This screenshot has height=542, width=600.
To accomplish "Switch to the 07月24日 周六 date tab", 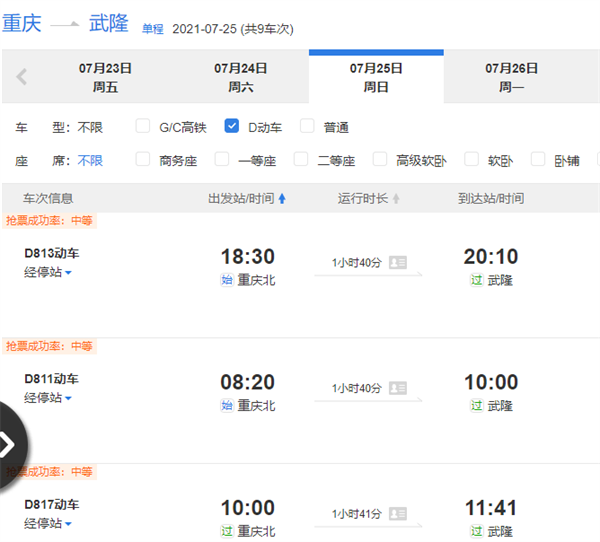I will coord(240,77).
